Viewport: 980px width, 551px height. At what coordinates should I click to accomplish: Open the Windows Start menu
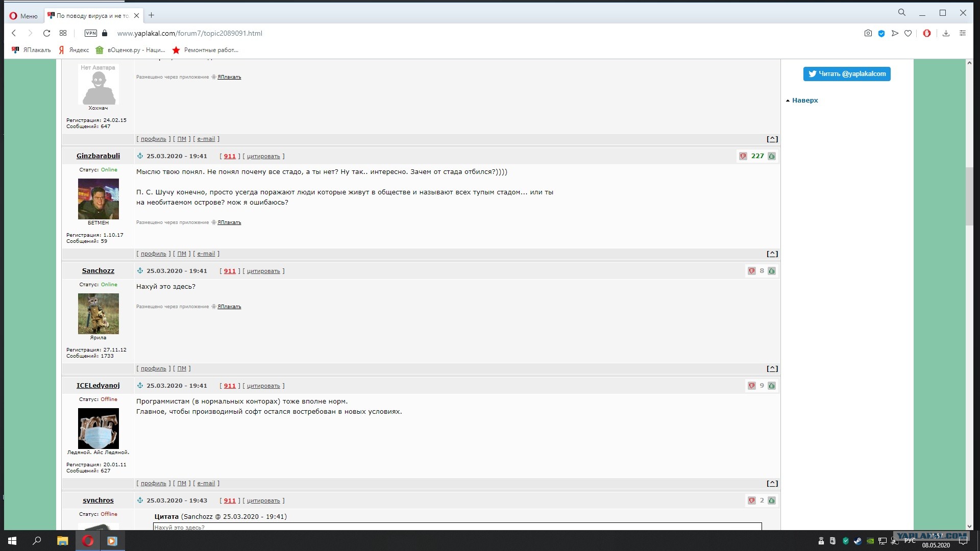[x=12, y=541]
